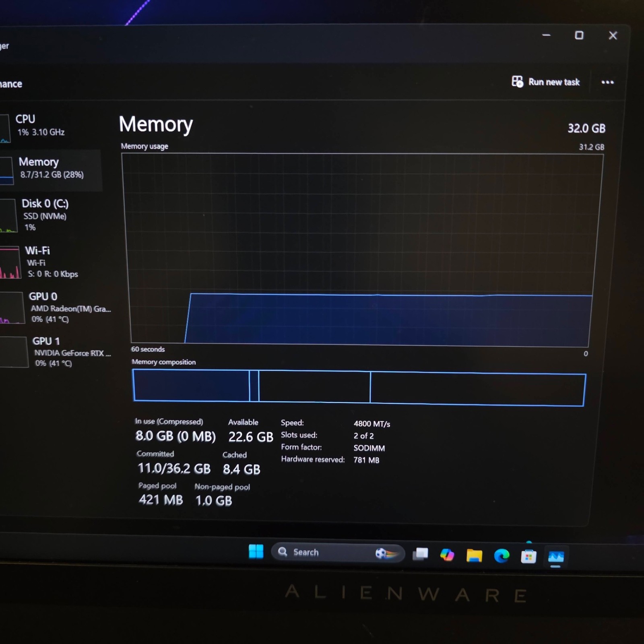Click the CPU usage mini graph thumbnail
Screen dimensions: 644x644
click(5, 128)
